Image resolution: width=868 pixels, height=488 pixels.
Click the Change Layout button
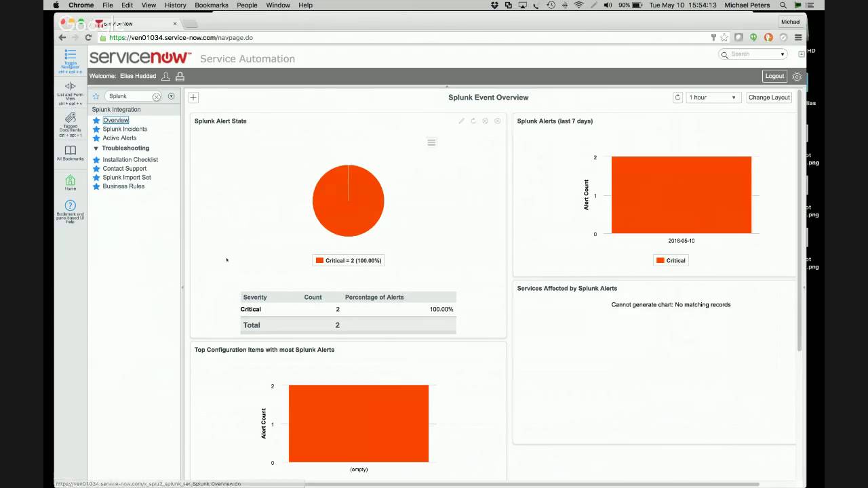tap(769, 98)
